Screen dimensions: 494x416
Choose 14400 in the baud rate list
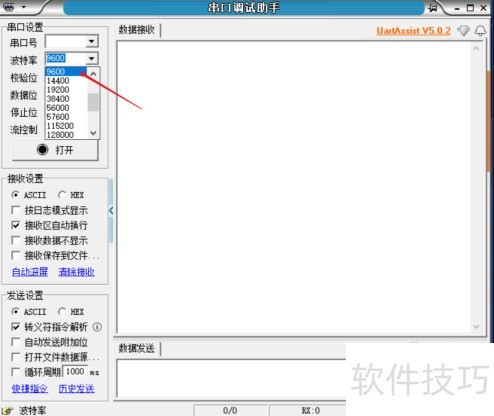tap(66, 81)
